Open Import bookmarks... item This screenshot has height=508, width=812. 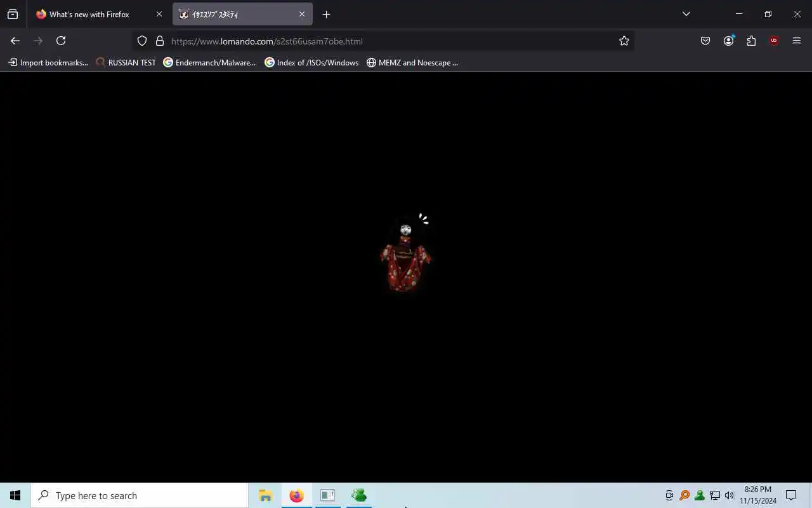pos(48,62)
